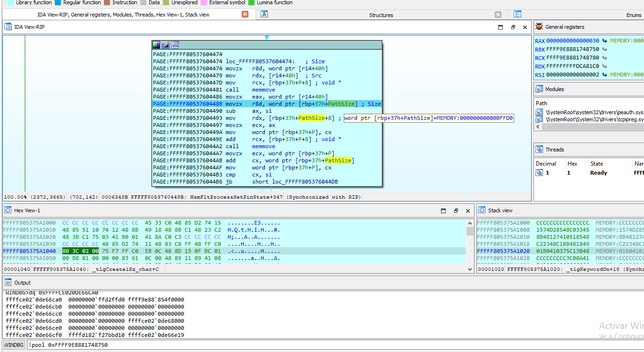Click the Ready state of thread 1
This screenshot has height=352, width=644.
tap(599, 173)
